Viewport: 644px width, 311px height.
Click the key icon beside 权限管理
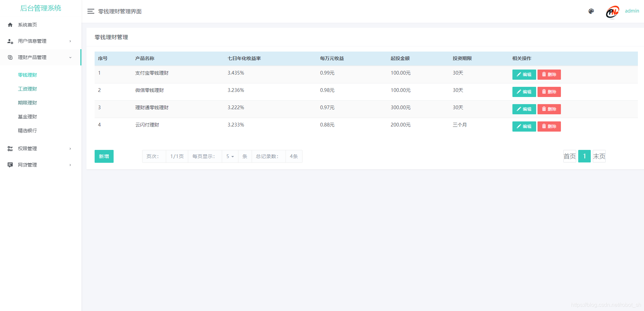[10, 149]
